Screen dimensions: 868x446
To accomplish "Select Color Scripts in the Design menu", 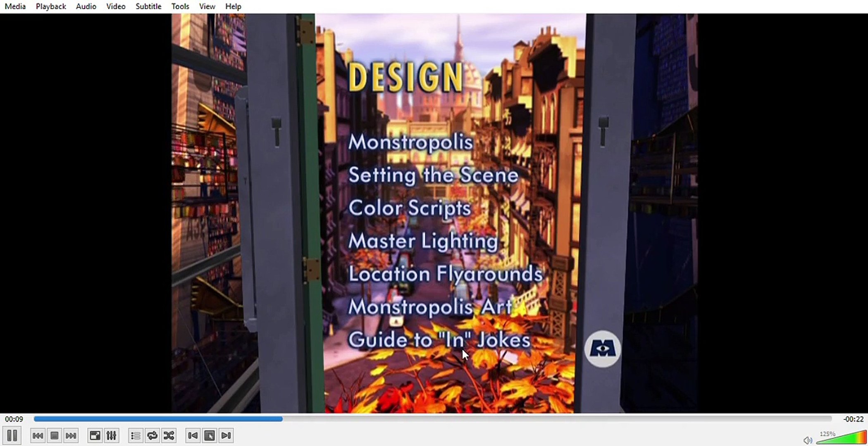I will [x=409, y=208].
